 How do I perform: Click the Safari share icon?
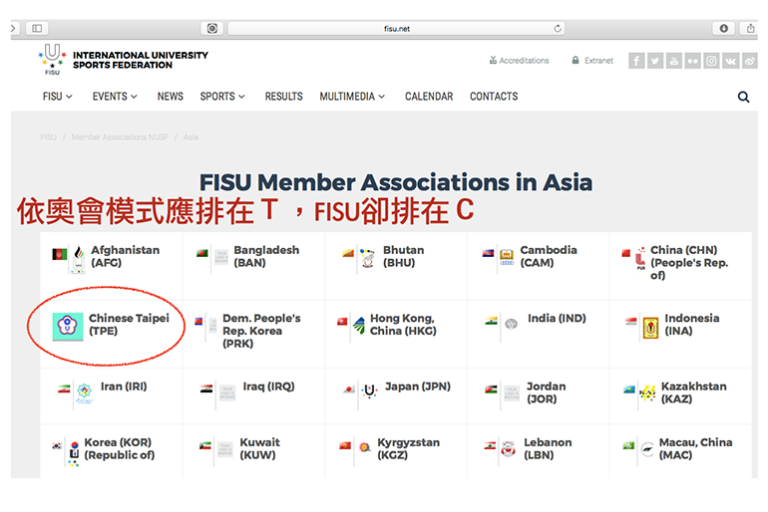point(750,28)
